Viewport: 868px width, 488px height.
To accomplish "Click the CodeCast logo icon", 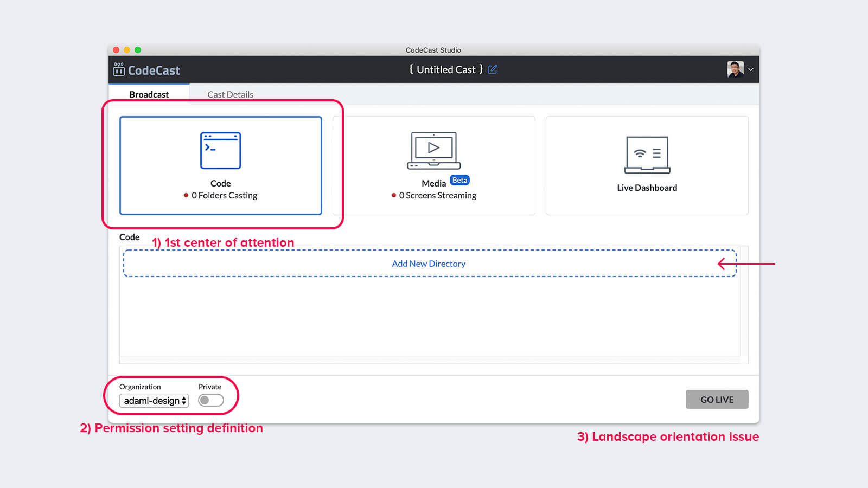I will (119, 69).
